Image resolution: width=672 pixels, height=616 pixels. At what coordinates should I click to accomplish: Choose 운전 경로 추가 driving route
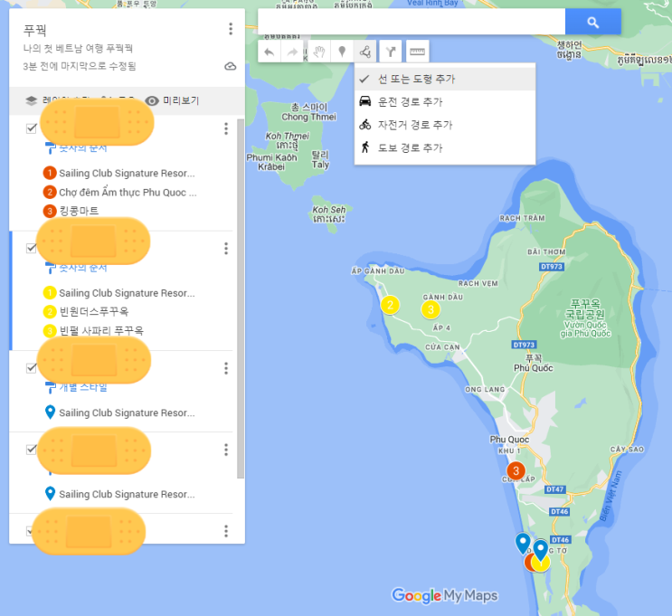pos(445,101)
